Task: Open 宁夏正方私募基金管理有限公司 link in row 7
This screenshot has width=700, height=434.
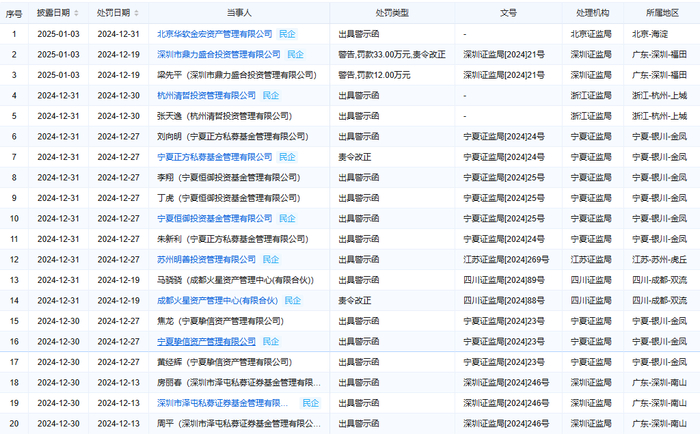Action: click(214, 157)
